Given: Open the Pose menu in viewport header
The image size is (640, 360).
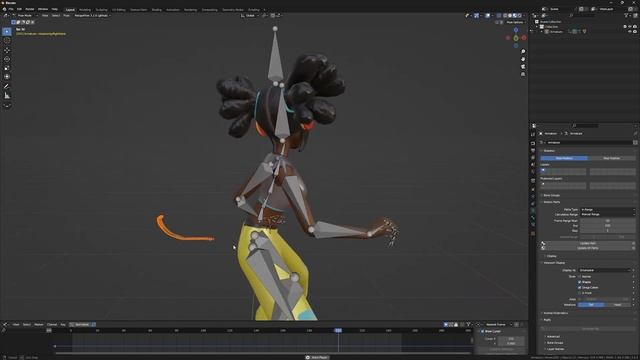Looking at the screenshot, I should [x=66, y=16].
